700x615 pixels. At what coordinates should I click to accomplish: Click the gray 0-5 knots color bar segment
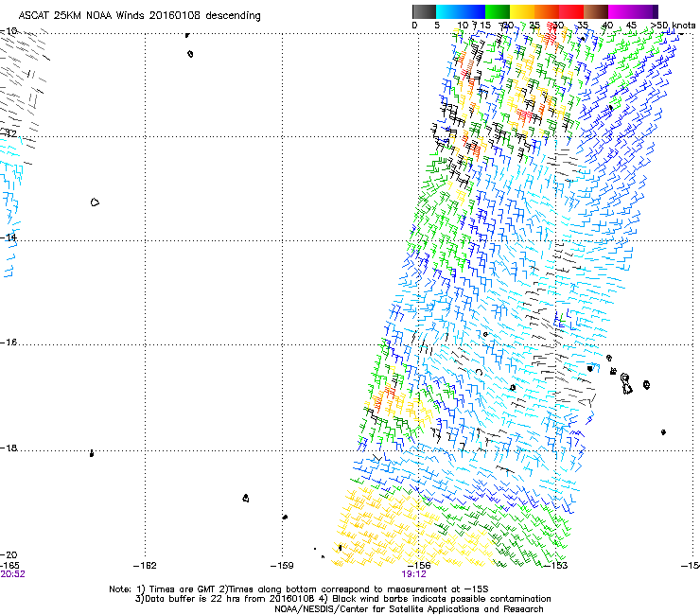(x=424, y=11)
